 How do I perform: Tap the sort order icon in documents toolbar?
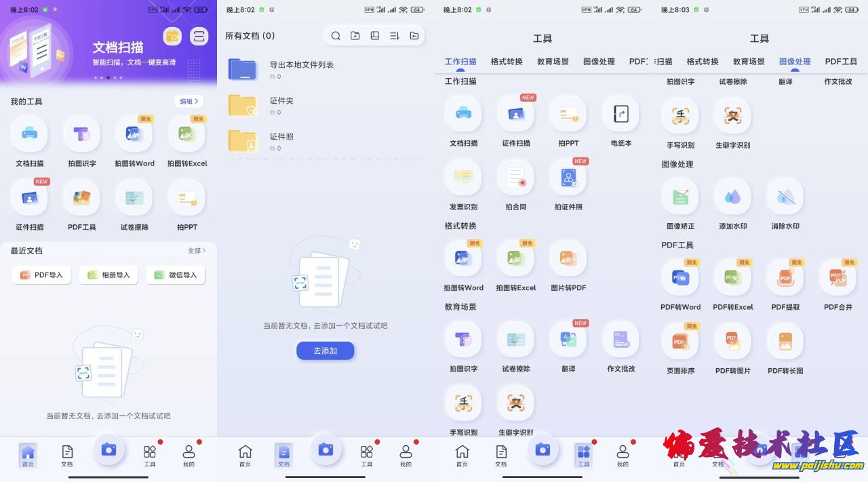(x=395, y=36)
